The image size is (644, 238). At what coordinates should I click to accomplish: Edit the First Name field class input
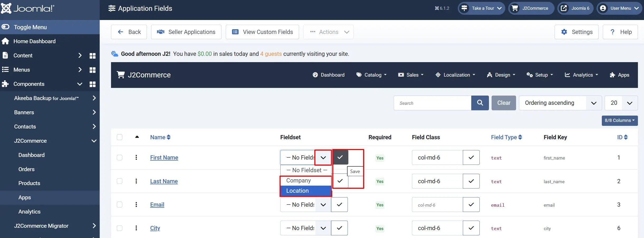click(x=438, y=157)
